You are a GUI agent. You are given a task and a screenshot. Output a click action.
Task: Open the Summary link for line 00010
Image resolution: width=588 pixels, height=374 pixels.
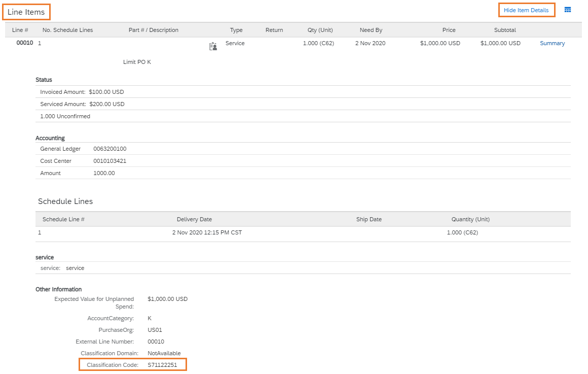(x=552, y=43)
